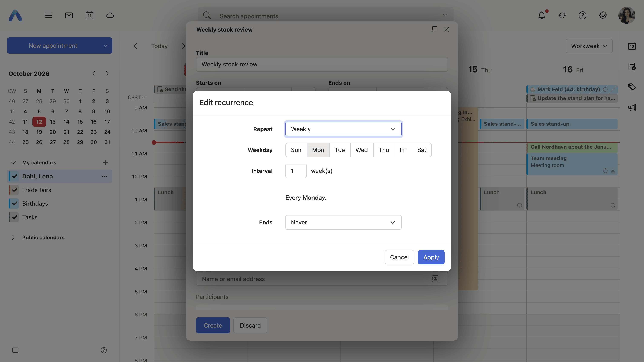Uncheck the Birthdays calendar
This screenshot has width=644, height=362.
click(14, 204)
